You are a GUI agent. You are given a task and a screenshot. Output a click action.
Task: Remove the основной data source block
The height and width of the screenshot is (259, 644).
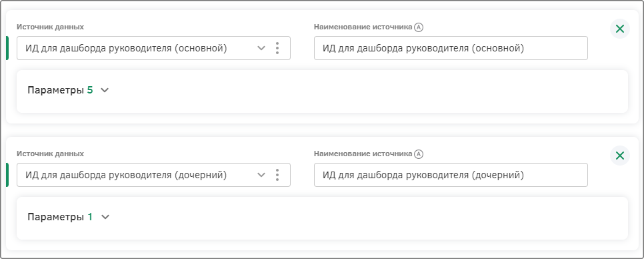[x=620, y=29]
